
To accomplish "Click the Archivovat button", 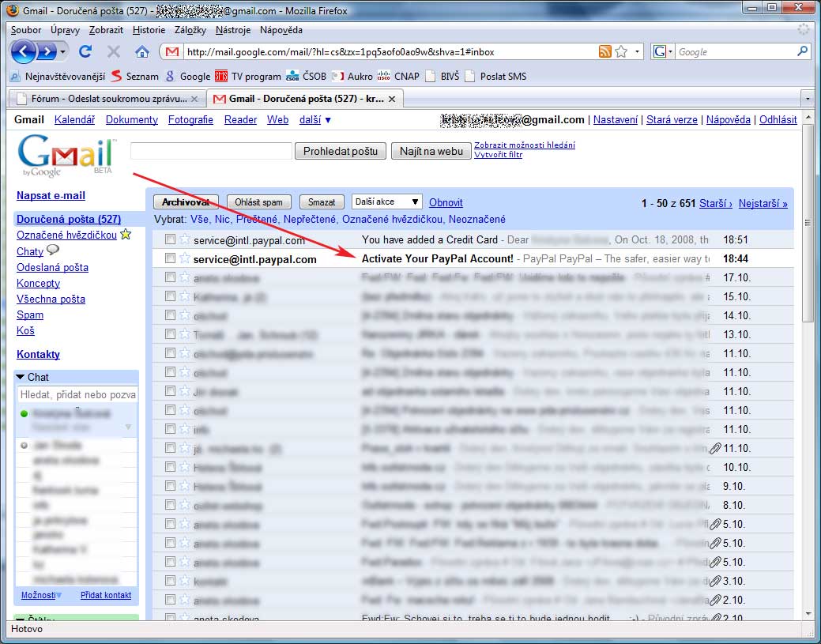I will click(186, 202).
